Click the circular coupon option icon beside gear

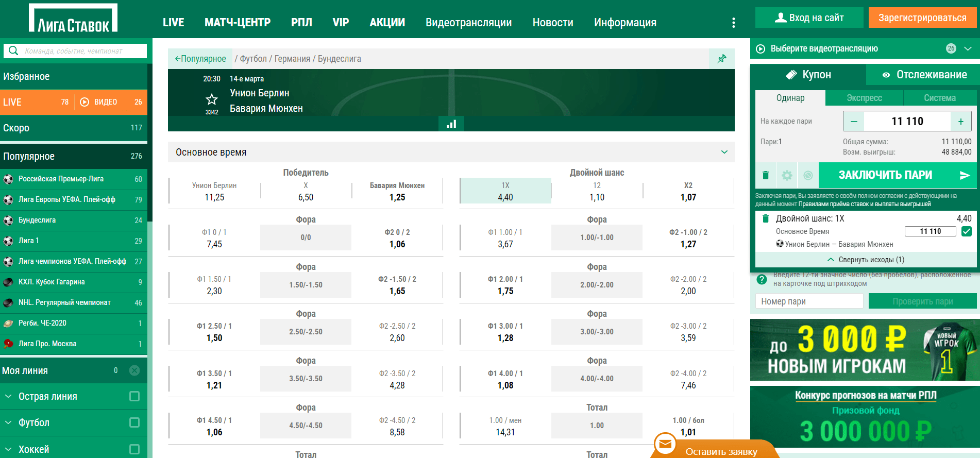(808, 175)
